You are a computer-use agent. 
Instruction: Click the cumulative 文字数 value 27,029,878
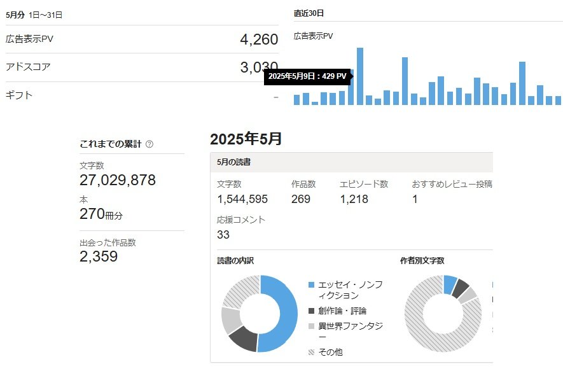(x=118, y=180)
